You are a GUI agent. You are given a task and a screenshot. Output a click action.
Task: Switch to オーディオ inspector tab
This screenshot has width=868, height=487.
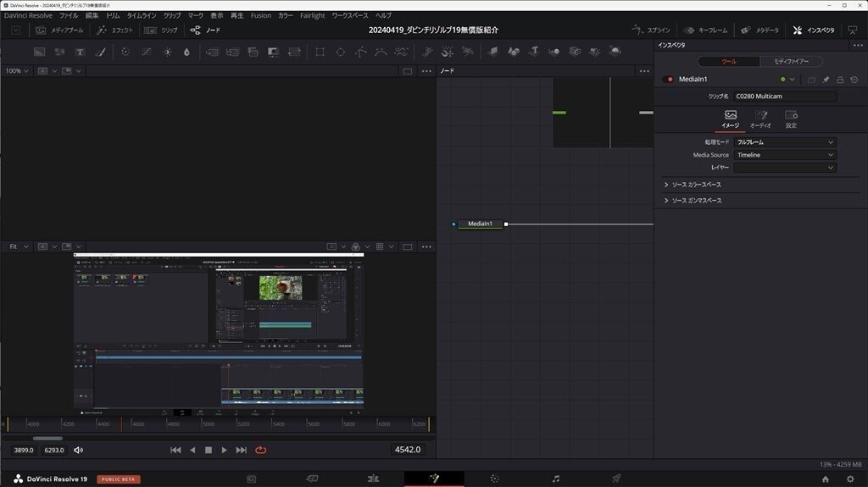(760, 119)
